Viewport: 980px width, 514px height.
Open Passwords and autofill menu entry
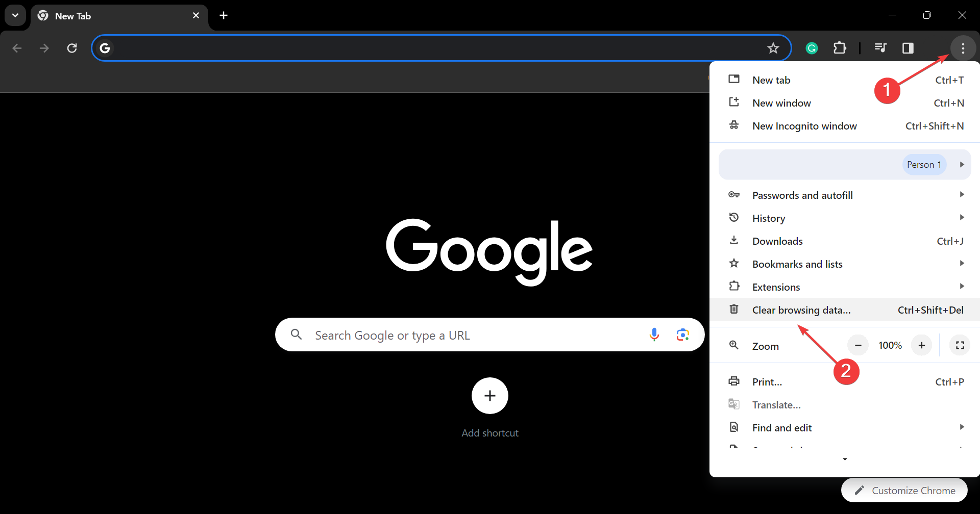[845, 195]
